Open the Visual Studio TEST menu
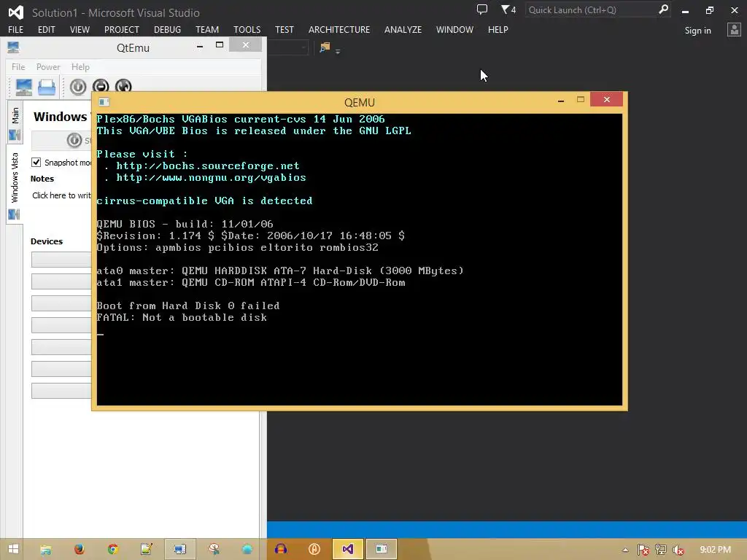Screen dimensions: 747x560 pyautogui.click(x=285, y=29)
